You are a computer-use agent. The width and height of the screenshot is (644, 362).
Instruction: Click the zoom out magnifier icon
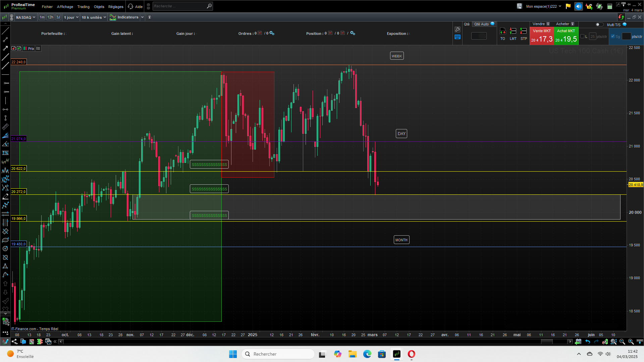(622, 342)
